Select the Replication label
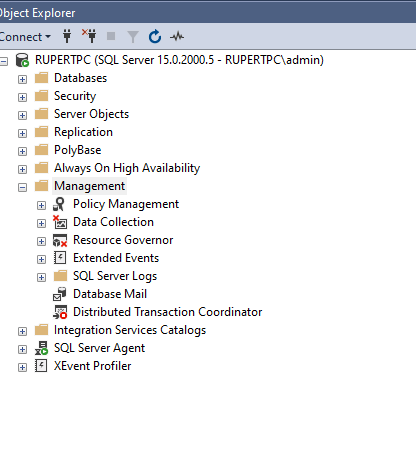This screenshot has height=459, width=416. click(x=83, y=132)
